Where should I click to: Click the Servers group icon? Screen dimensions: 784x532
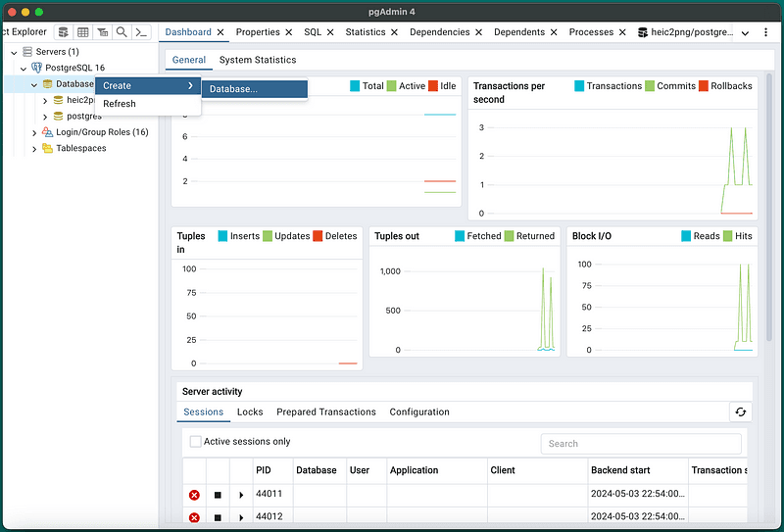tap(27, 52)
